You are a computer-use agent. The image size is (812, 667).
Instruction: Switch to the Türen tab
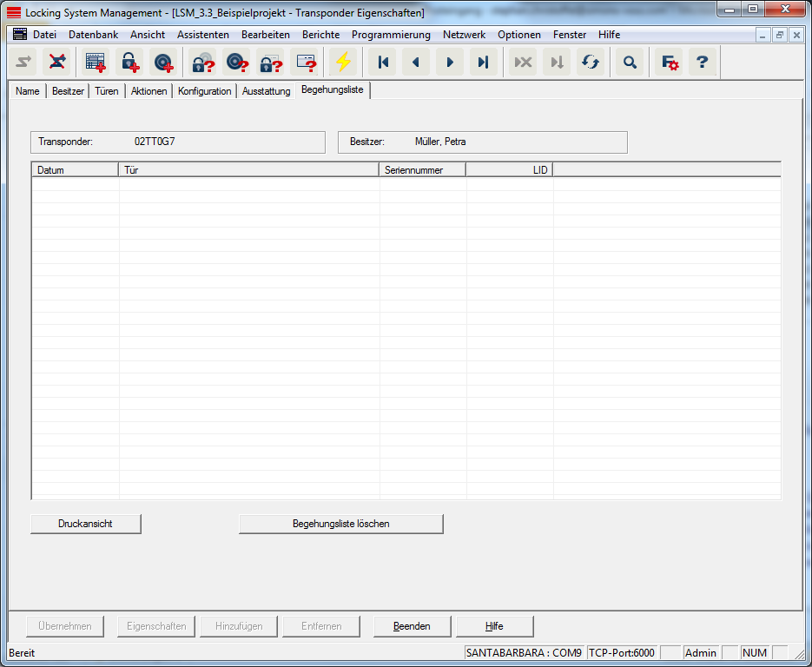tap(106, 91)
